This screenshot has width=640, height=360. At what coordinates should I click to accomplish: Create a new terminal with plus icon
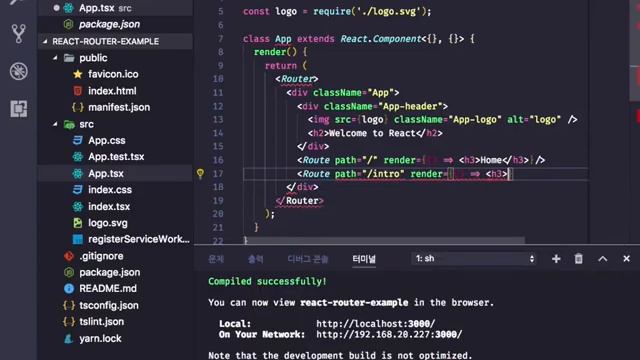pos(556,259)
